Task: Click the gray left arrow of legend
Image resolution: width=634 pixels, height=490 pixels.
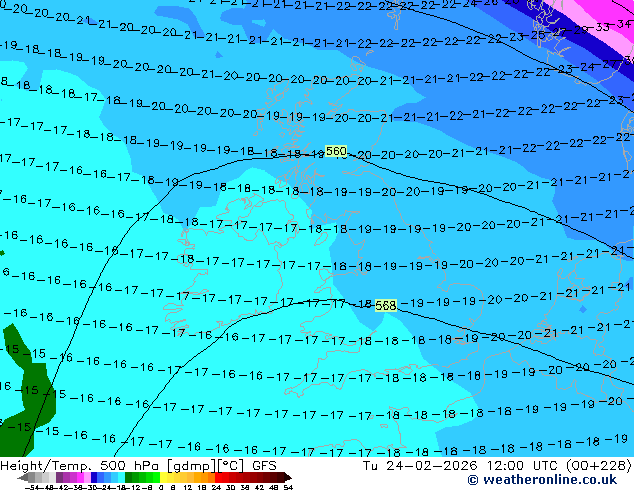Action: [23, 477]
